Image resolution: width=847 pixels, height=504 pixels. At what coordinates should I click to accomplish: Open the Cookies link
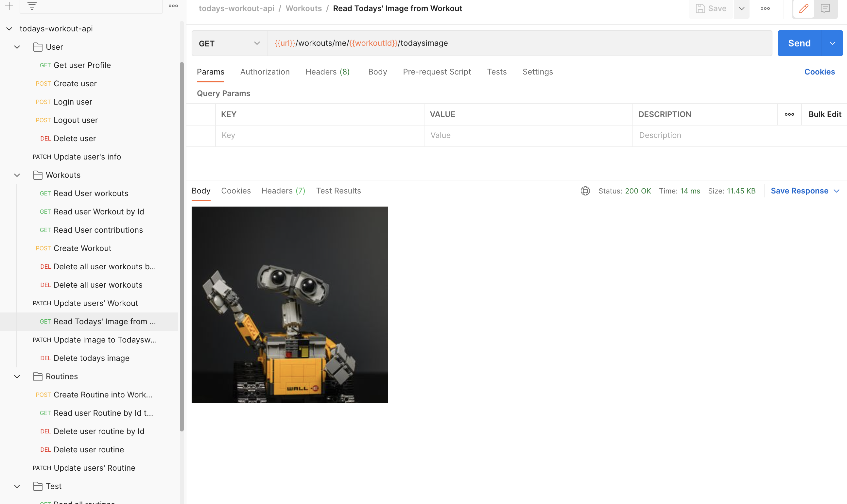819,72
